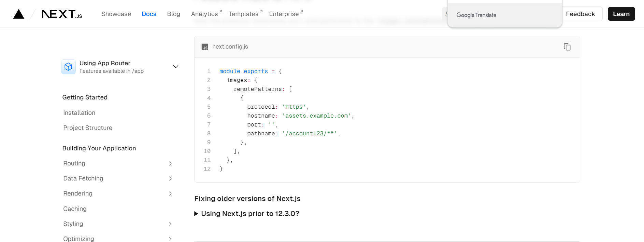Open the Caching docs page
Screen dimensions: 644x242
coord(75,209)
